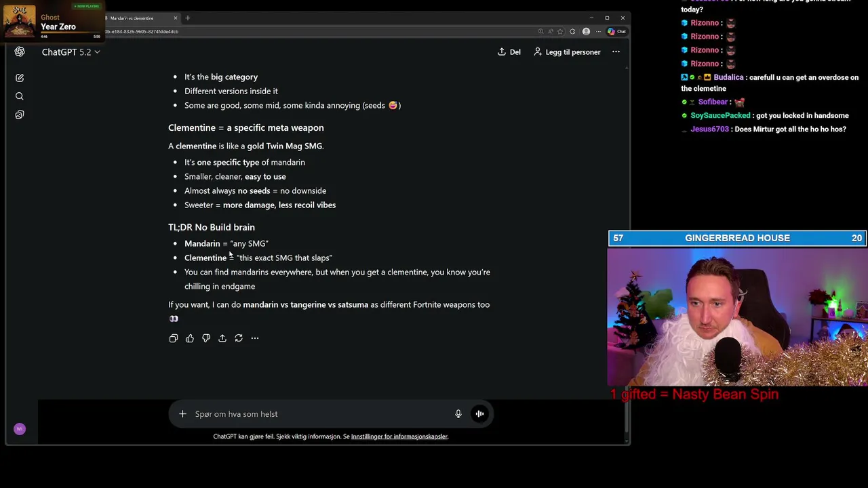Open conversation options three-dot menu
The image size is (868, 488).
point(616,52)
